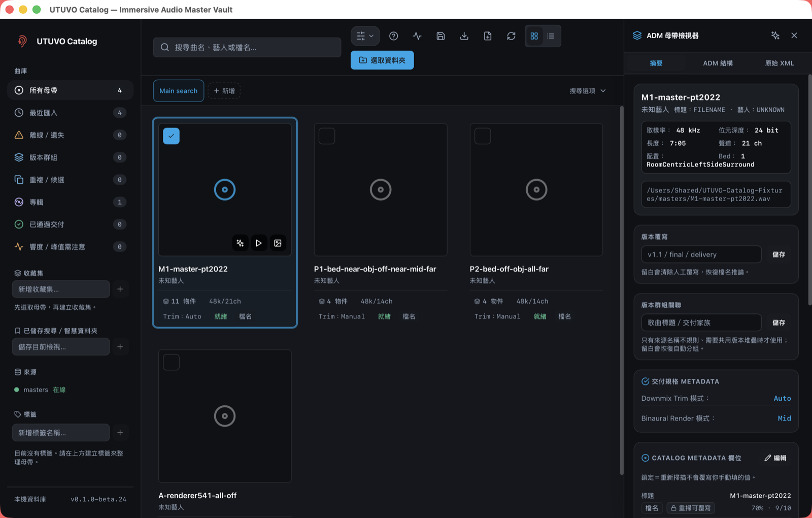Image resolution: width=812 pixels, height=518 pixels.
Task: Click 編輯 in CATALOG METADATA section
Action: tap(775, 458)
